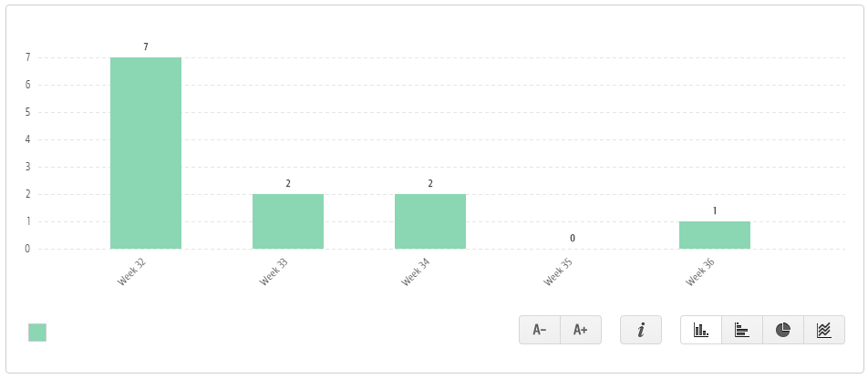Click the green legend color swatch
Image resolution: width=868 pixels, height=379 pixels.
[x=37, y=333]
